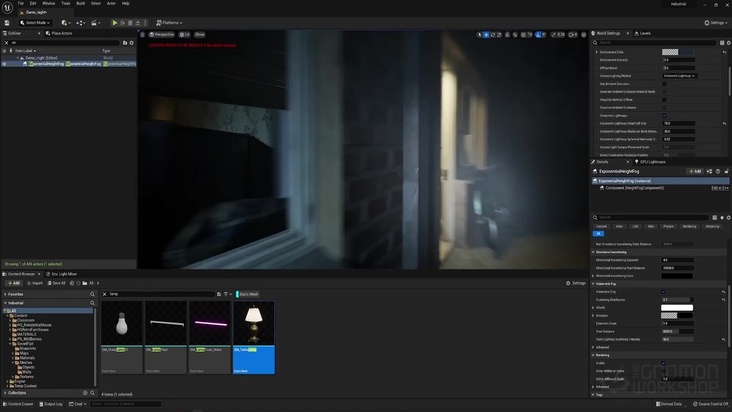Toggle viewport surface snapping icon
This screenshot has width=732, height=412.
515,35
